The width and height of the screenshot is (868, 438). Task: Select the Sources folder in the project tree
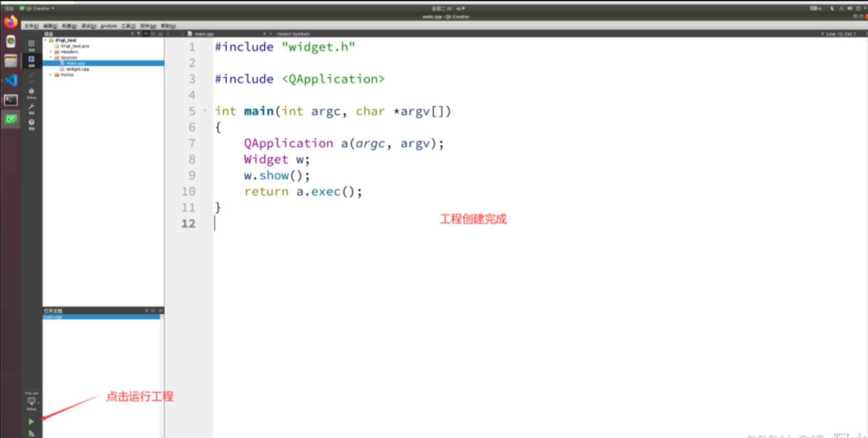coord(69,57)
